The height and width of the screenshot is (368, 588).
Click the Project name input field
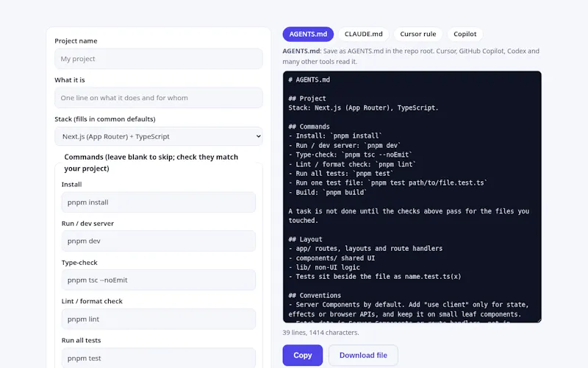pos(159,59)
